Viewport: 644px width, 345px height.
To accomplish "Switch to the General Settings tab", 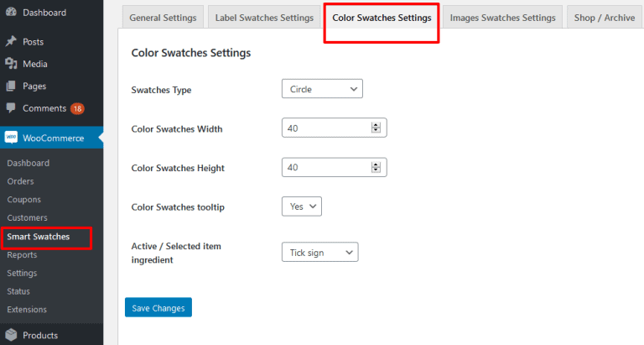I will coord(163,18).
